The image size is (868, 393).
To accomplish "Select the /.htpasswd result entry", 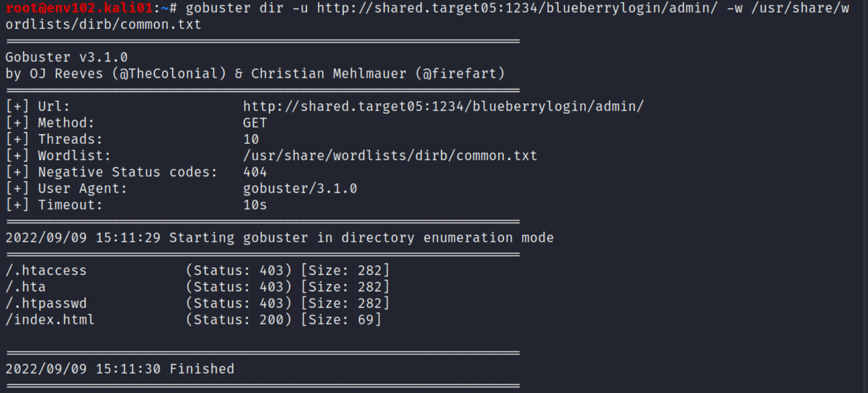I will click(x=46, y=303).
